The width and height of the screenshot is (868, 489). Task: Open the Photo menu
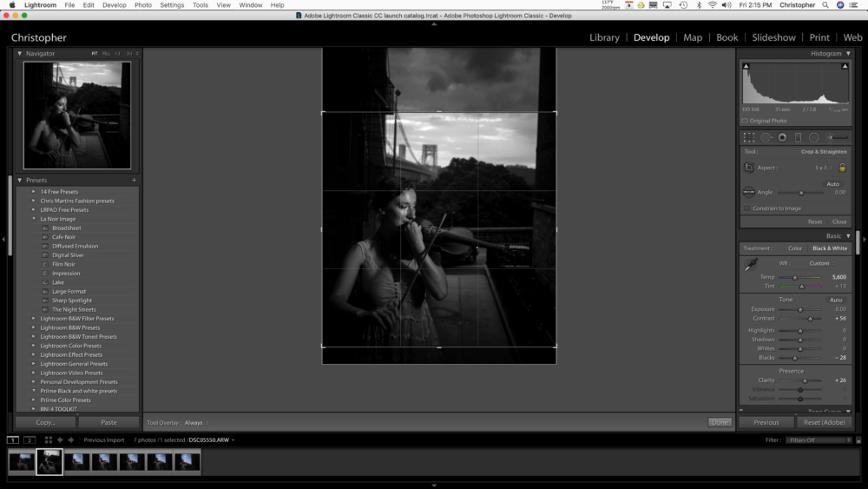pyautogui.click(x=143, y=5)
